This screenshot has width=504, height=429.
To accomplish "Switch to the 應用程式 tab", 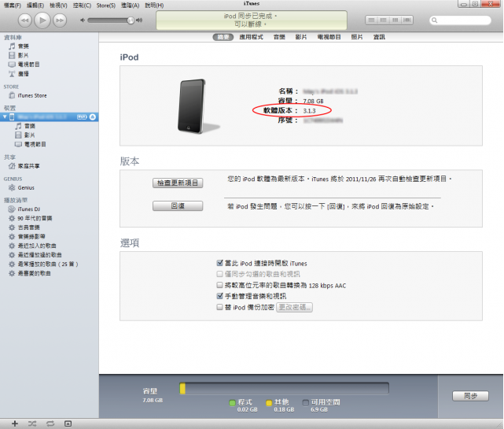I will click(251, 37).
